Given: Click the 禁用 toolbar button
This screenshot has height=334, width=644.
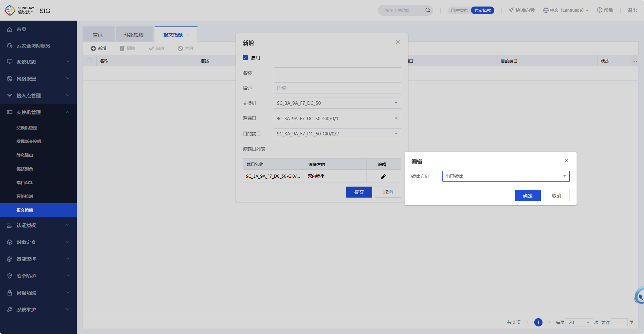Looking at the screenshot, I should (x=185, y=48).
